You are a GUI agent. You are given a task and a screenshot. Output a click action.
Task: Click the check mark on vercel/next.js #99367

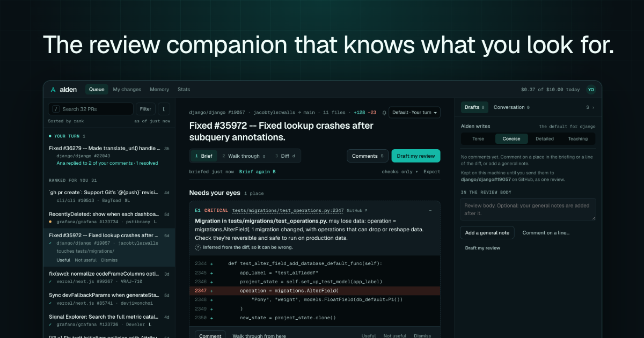coord(50,281)
